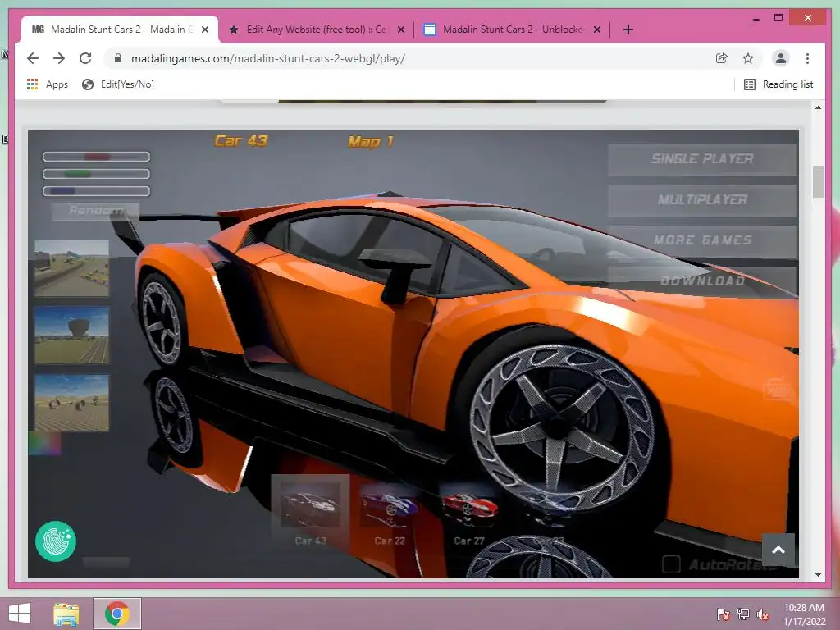The height and width of the screenshot is (630, 840).
Task: Click the page's vertical scrollbar thumb
Action: coord(818,181)
